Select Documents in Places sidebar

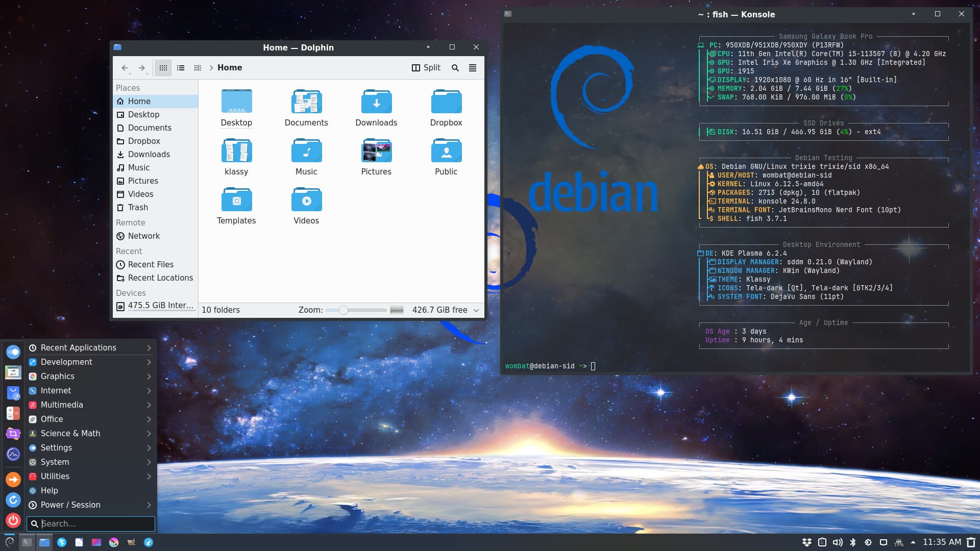point(155,128)
